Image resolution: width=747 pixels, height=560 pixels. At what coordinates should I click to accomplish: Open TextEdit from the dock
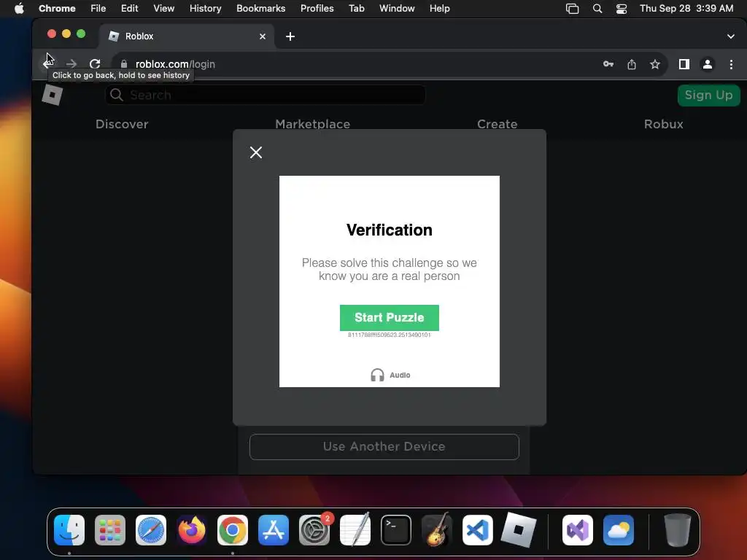pos(355,529)
